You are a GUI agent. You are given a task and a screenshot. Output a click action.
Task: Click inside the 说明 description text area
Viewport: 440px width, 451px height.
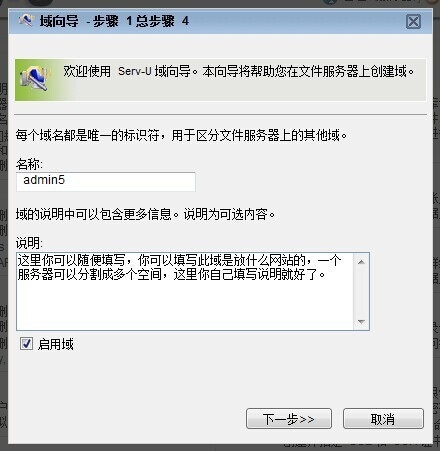coord(185,291)
